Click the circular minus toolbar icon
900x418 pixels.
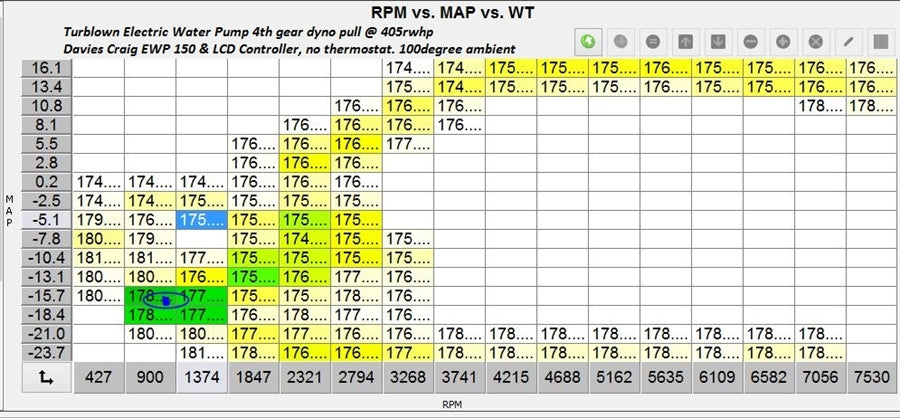(x=750, y=42)
